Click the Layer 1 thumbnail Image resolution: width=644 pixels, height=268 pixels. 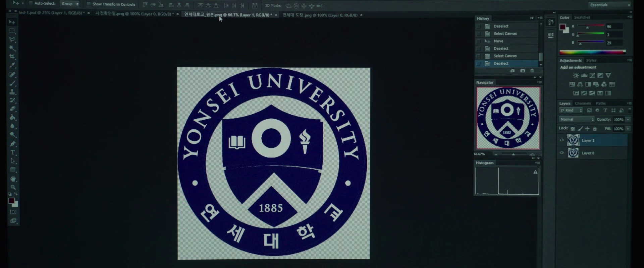tap(573, 140)
